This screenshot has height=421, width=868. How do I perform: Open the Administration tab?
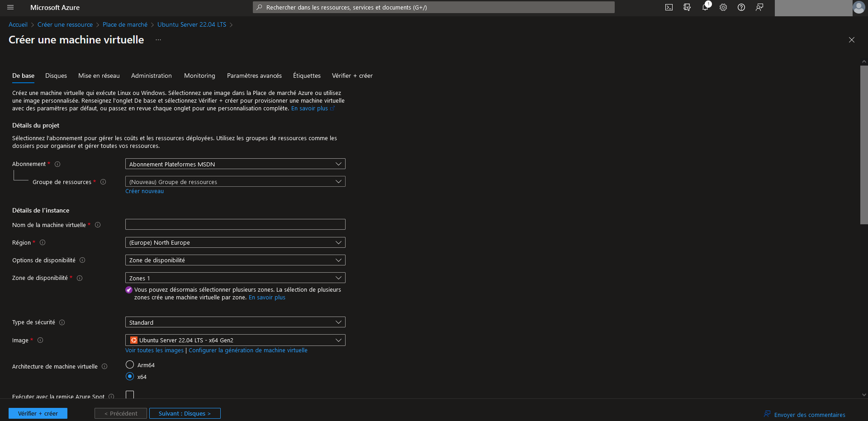pos(152,76)
